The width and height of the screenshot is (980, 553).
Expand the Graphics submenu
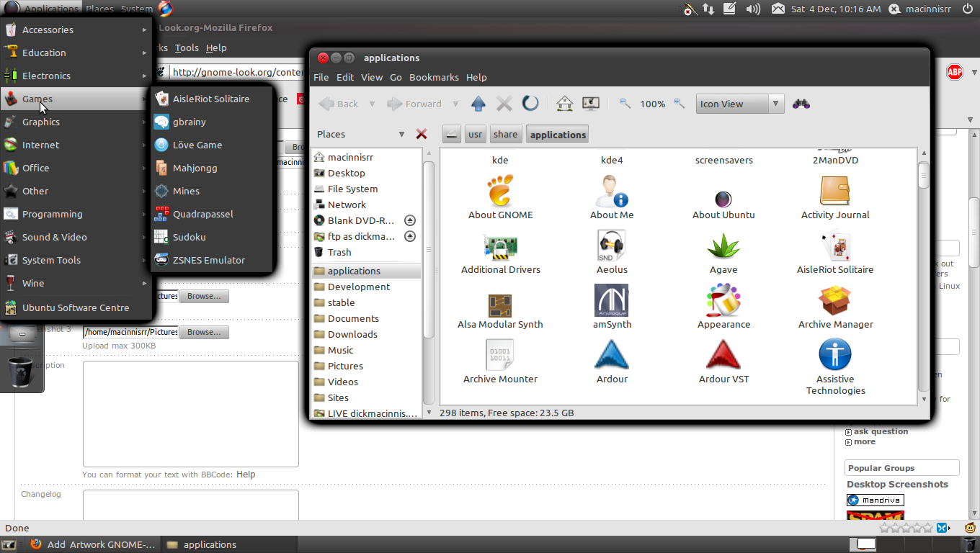click(x=76, y=122)
